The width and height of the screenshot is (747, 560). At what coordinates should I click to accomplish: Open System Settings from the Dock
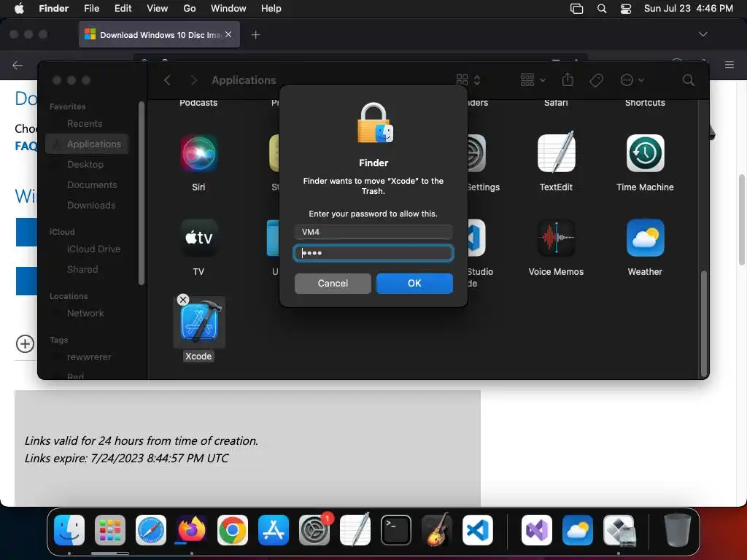[x=314, y=530]
